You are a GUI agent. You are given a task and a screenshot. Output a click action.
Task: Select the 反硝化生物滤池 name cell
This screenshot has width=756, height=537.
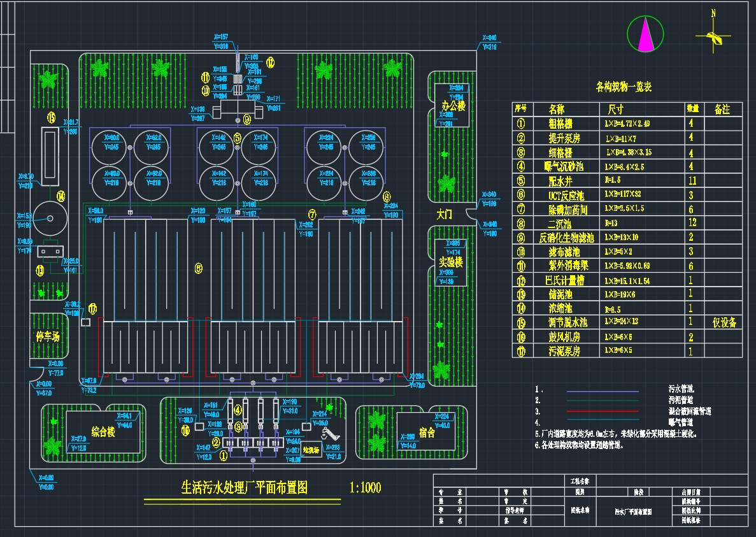(x=566, y=238)
